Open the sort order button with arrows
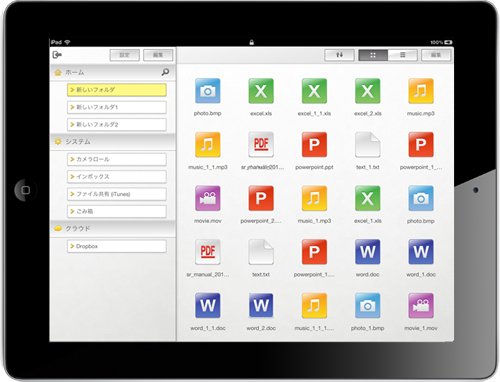500x382 pixels. pyautogui.click(x=339, y=55)
